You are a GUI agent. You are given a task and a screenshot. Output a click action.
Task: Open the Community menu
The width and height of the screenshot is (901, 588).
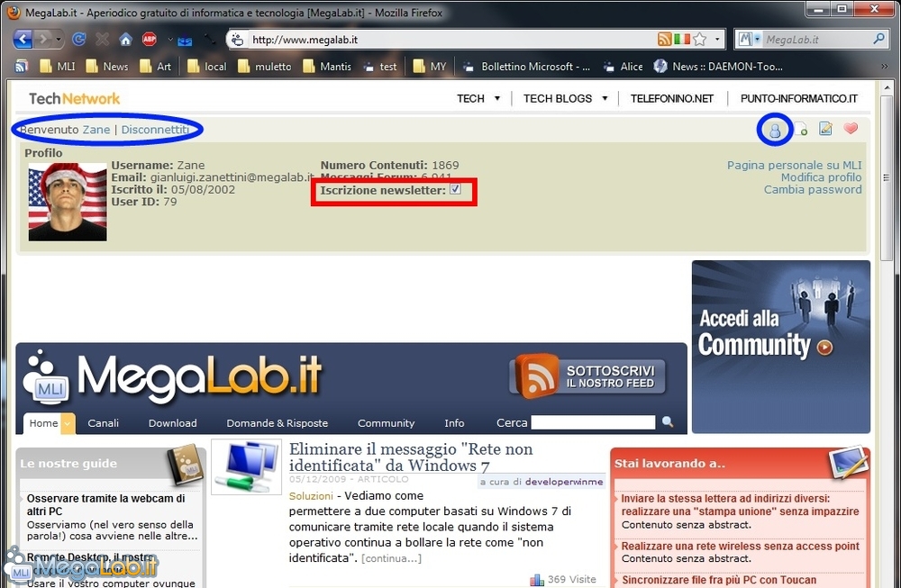[387, 423]
